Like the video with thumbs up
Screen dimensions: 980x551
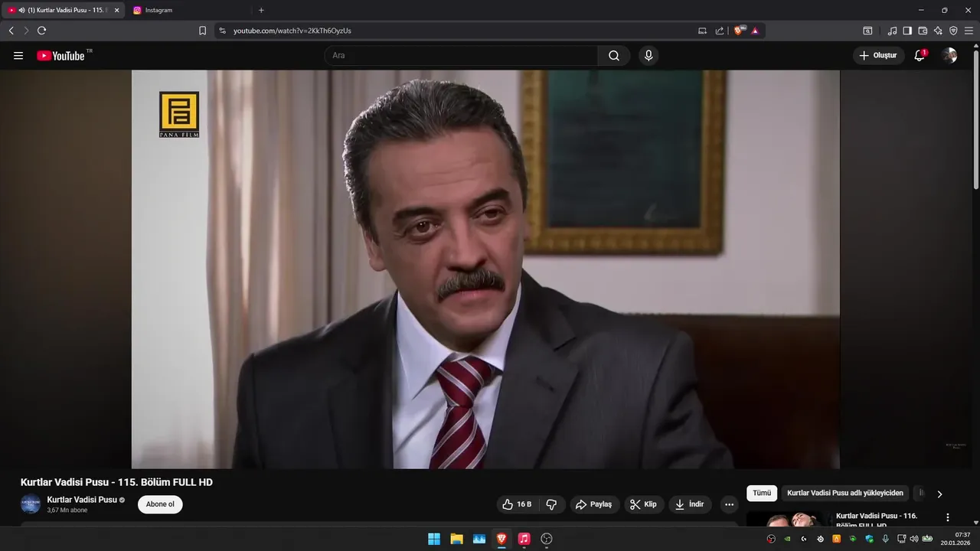click(x=517, y=504)
